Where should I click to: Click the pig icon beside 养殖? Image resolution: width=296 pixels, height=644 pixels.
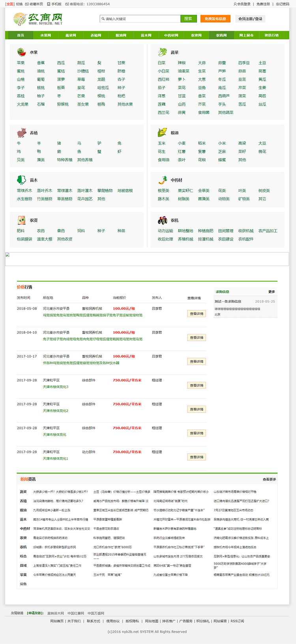pyautogui.click(x=21, y=133)
